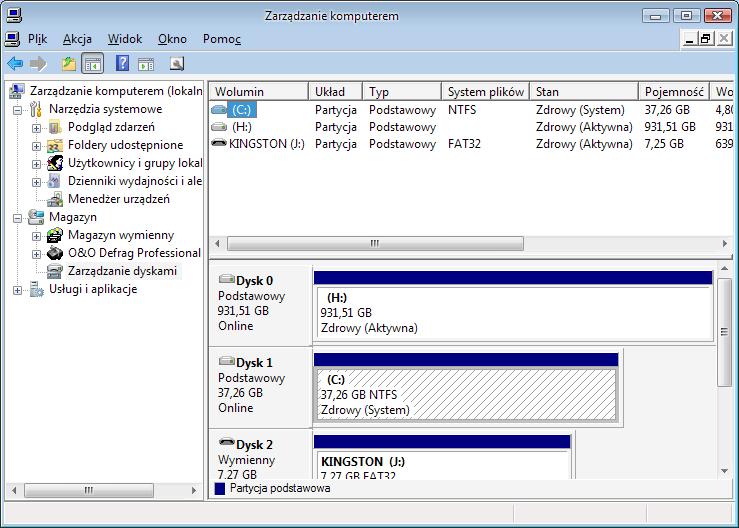The width and height of the screenshot is (739, 528).
Task: Click the volume list horizontal scrollbar thumb
Action: [375, 244]
